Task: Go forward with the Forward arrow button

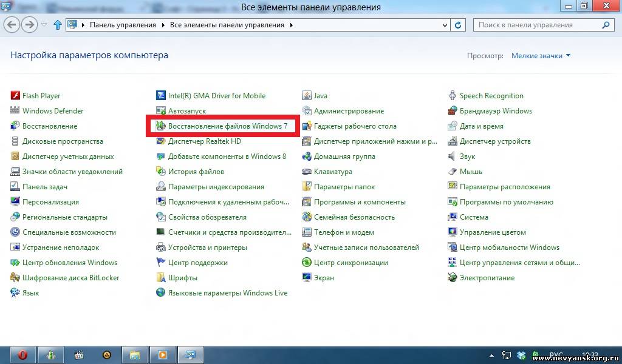Action: coord(29,25)
